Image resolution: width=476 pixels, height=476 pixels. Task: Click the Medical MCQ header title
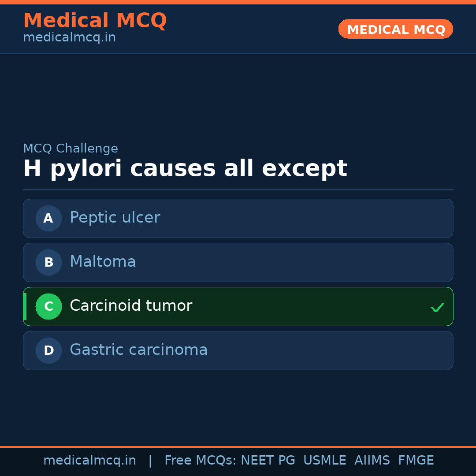(x=95, y=21)
